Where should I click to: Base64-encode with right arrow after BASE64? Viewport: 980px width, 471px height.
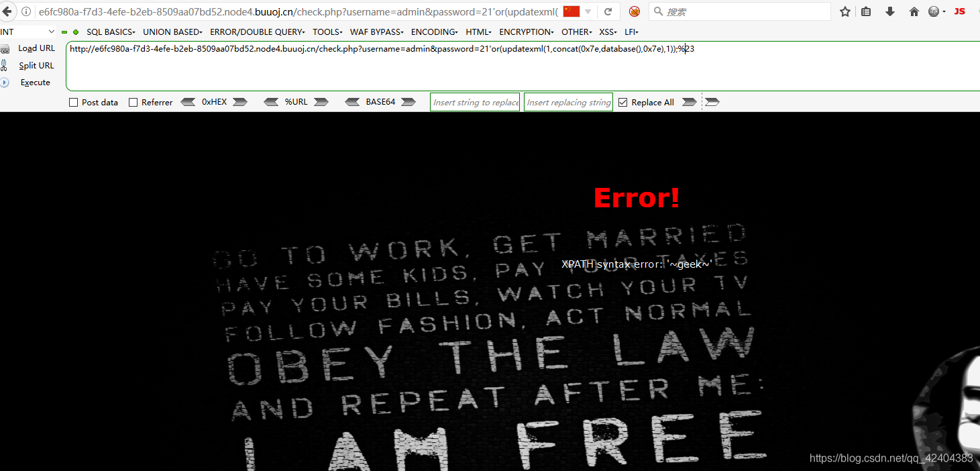click(x=408, y=102)
